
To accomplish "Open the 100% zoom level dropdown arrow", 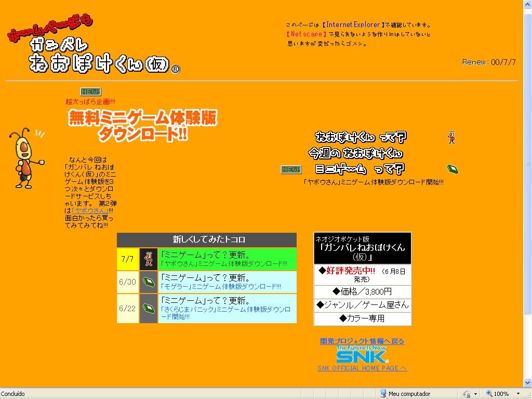I will click(518, 394).
